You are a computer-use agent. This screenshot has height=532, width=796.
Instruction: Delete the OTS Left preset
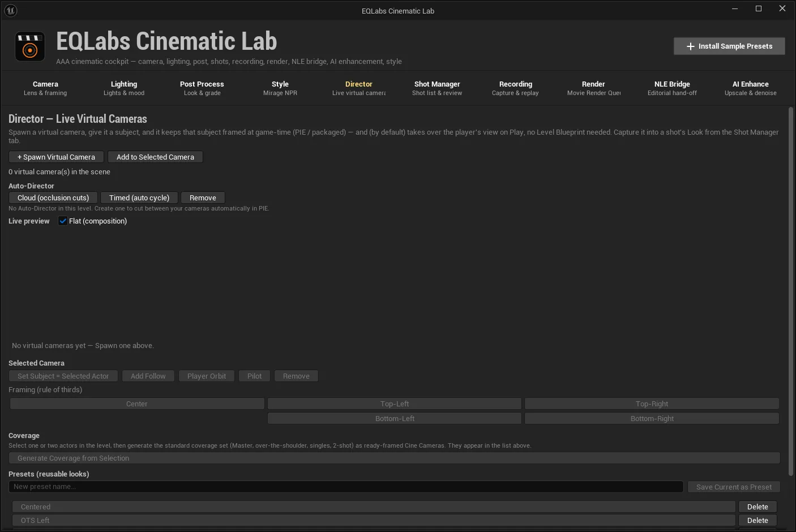click(758, 520)
